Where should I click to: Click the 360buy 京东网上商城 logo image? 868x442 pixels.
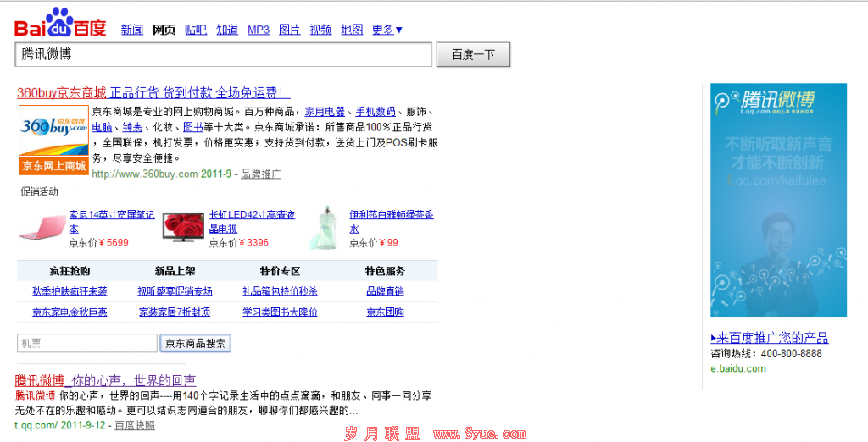[x=53, y=140]
